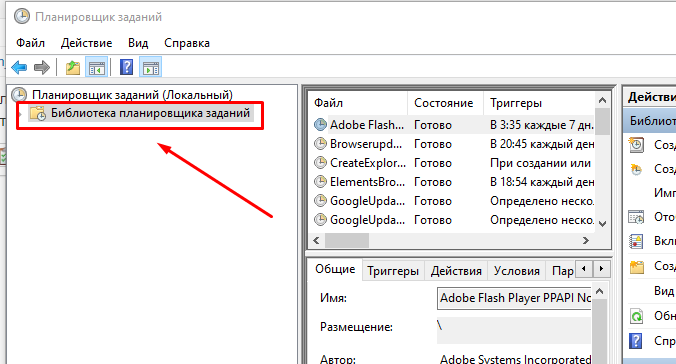This screenshot has width=676, height=364.
Task: Click the task list horizontal scrollbar thumb
Action: (x=347, y=241)
